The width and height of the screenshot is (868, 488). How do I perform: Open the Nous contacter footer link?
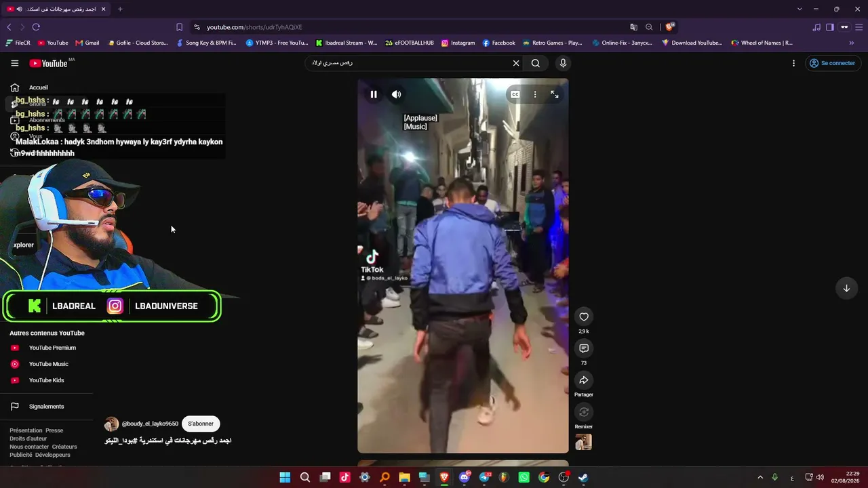click(29, 447)
